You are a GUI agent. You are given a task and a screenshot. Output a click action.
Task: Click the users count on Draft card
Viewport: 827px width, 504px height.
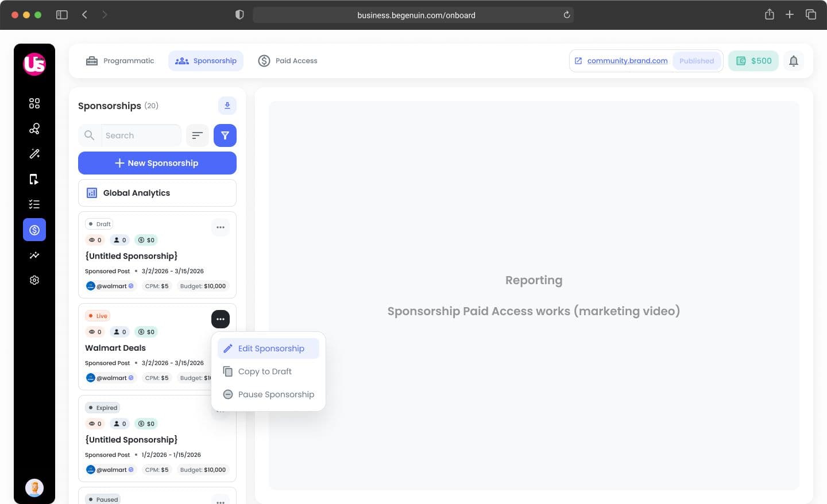[120, 240]
